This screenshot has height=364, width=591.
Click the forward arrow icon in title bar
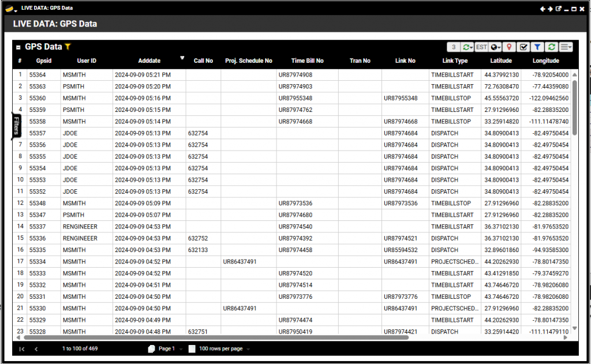pos(551,9)
